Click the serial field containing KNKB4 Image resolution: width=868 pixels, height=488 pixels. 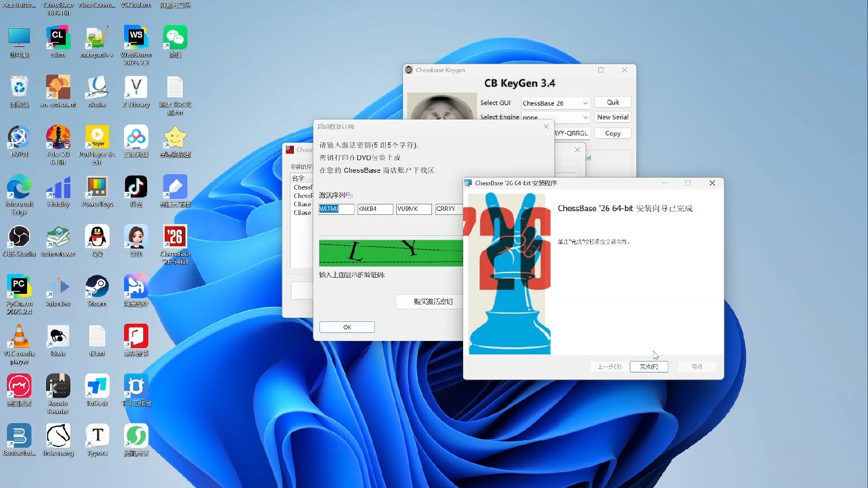pyautogui.click(x=375, y=209)
